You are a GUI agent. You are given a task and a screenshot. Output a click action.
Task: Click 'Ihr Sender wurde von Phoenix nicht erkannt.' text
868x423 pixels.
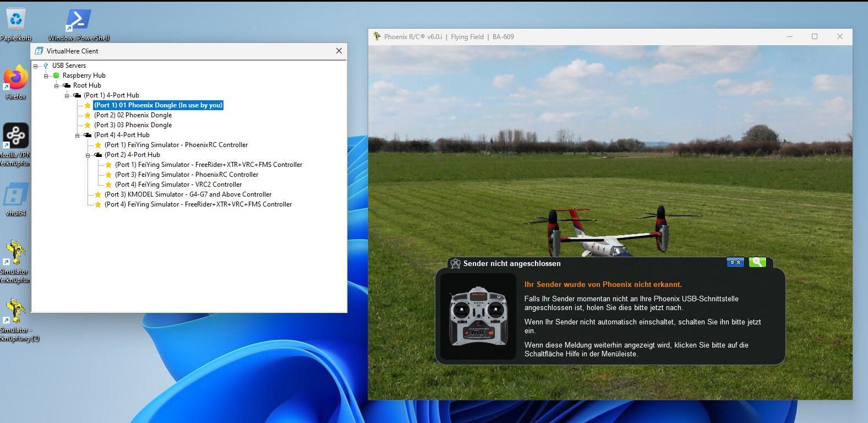[603, 285]
